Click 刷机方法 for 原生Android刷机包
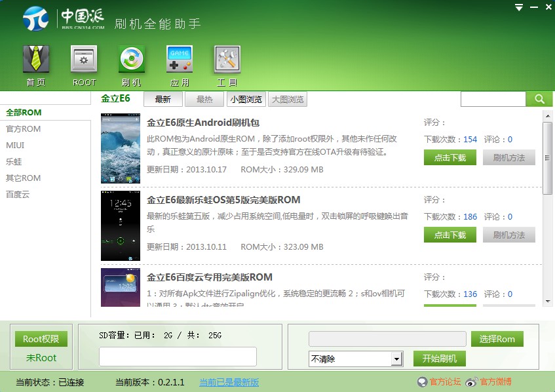 509,157
